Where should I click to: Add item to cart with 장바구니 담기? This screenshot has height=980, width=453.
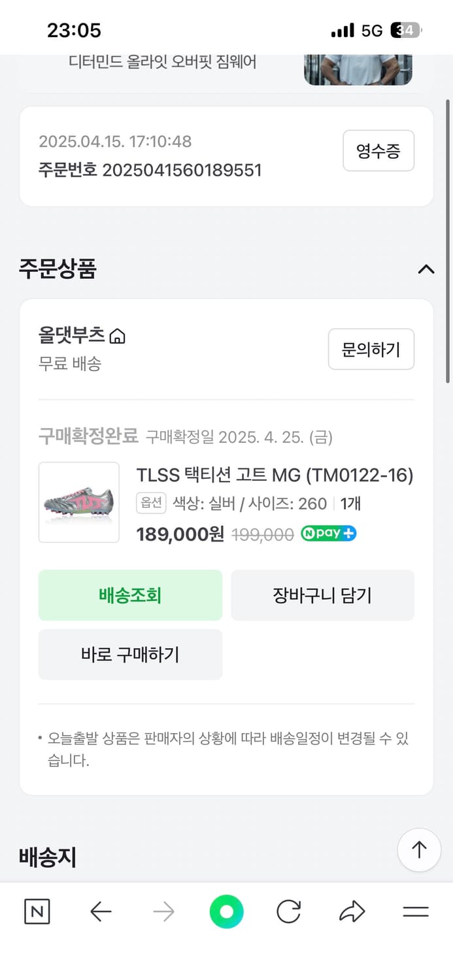click(x=322, y=595)
